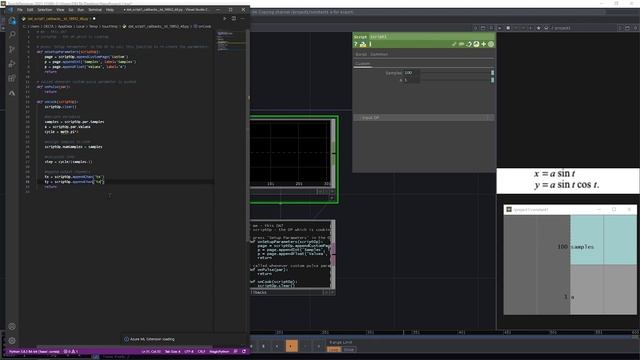
Task: Open the Accounts icon in VS Code
Action: (x=12, y=326)
